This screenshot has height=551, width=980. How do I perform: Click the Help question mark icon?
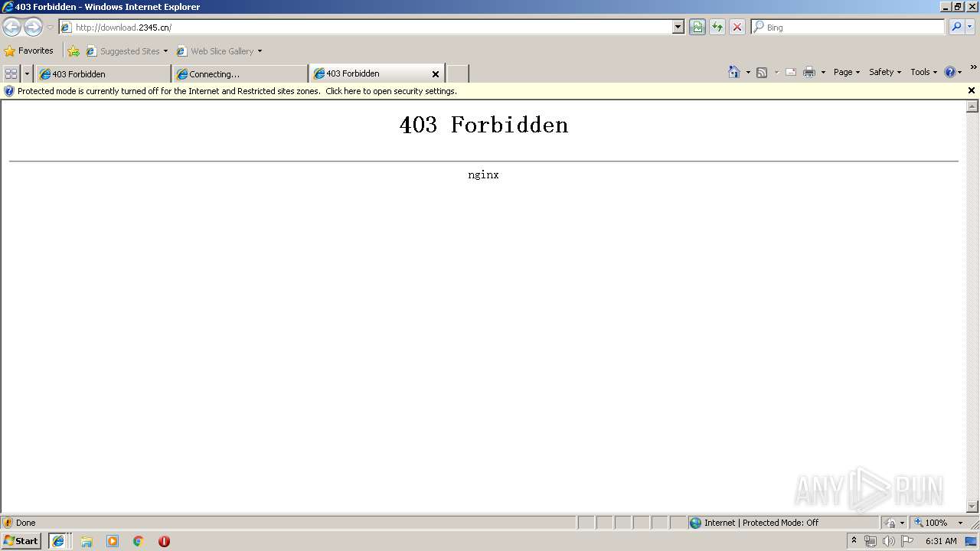(950, 72)
